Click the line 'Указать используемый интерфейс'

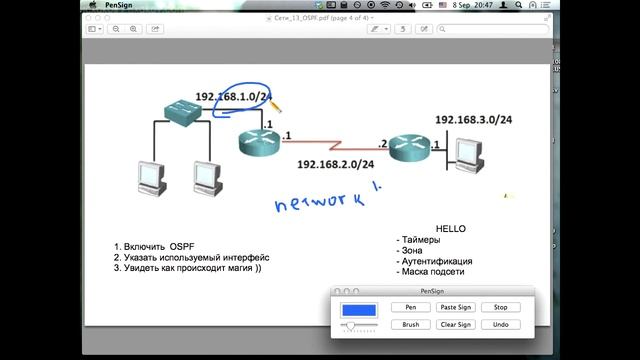coord(196,258)
